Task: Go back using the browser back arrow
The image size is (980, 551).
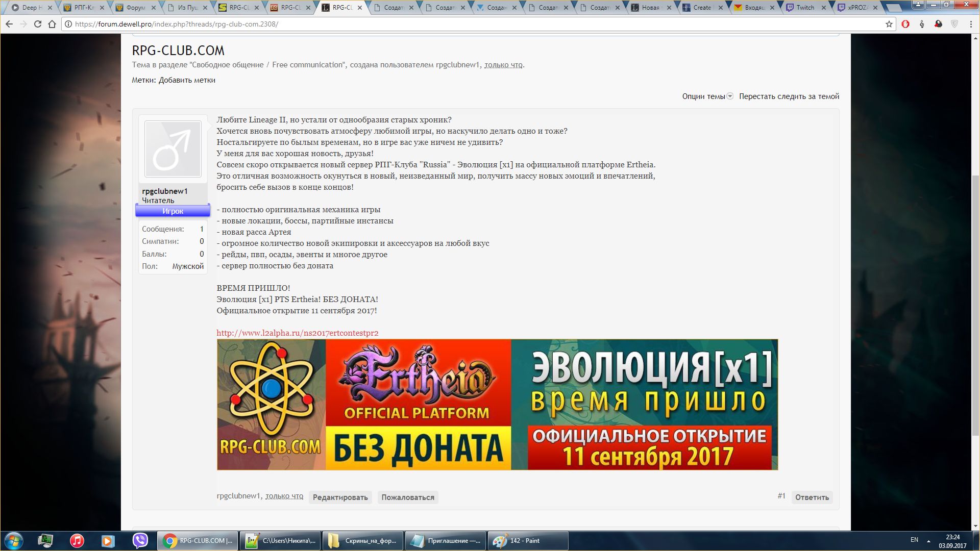Action: 9,24
